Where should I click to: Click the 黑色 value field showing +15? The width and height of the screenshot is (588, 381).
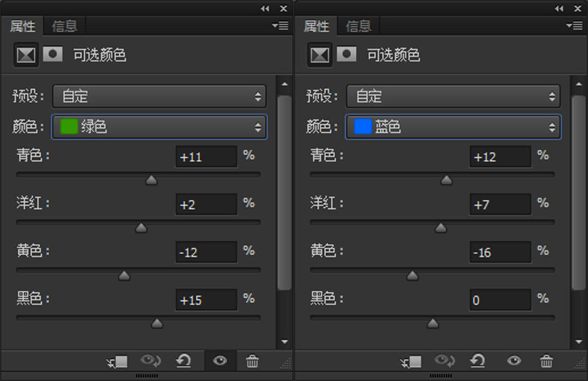206,300
